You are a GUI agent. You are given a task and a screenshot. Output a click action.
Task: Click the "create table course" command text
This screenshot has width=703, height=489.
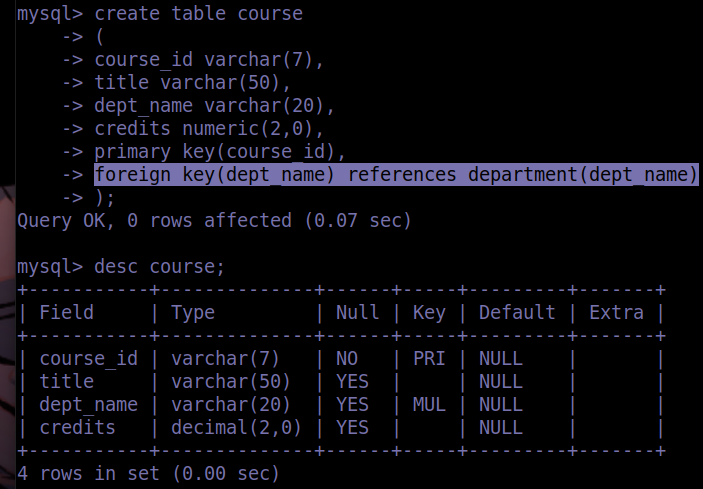(198, 14)
